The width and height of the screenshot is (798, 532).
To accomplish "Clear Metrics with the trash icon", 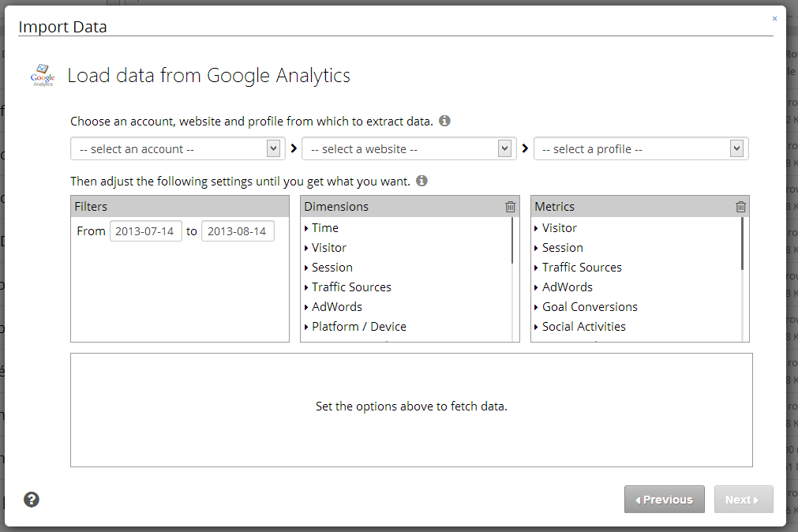I will click(740, 207).
